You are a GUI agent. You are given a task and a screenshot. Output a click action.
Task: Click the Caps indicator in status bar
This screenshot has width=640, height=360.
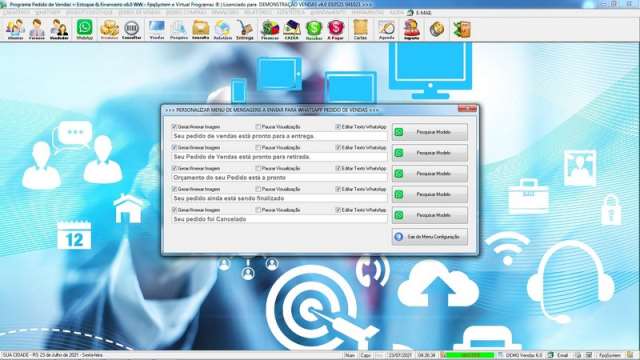(x=366, y=356)
